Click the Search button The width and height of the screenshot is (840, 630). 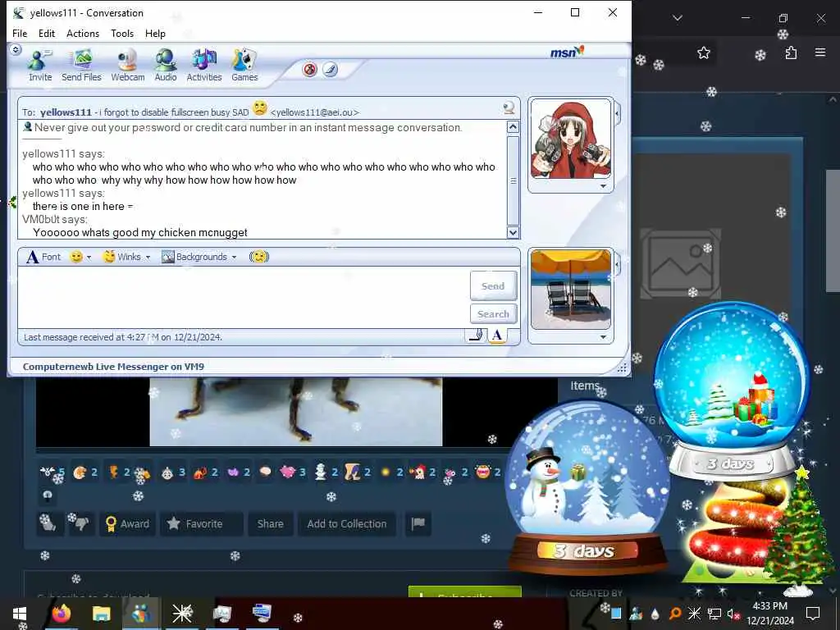click(493, 314)
